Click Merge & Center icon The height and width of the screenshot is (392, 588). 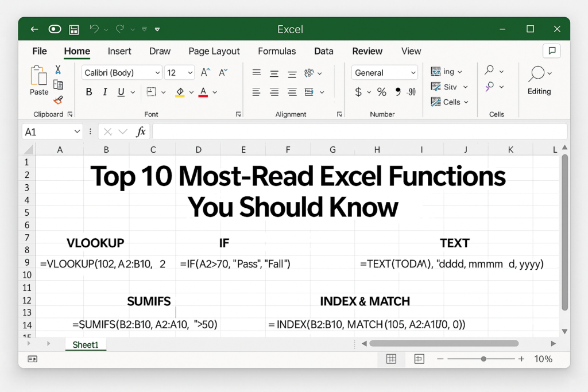click(x=309, y=92)
